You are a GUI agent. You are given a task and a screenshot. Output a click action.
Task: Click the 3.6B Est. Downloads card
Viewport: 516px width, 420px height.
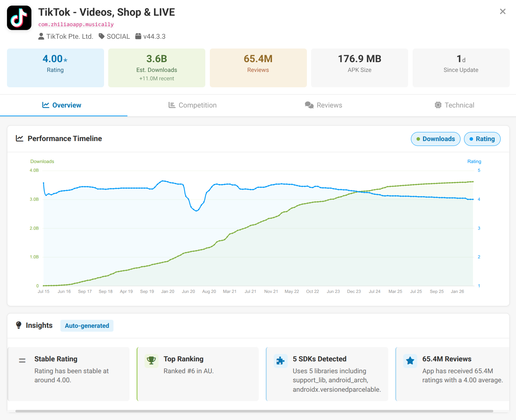[x=157, y=68]
